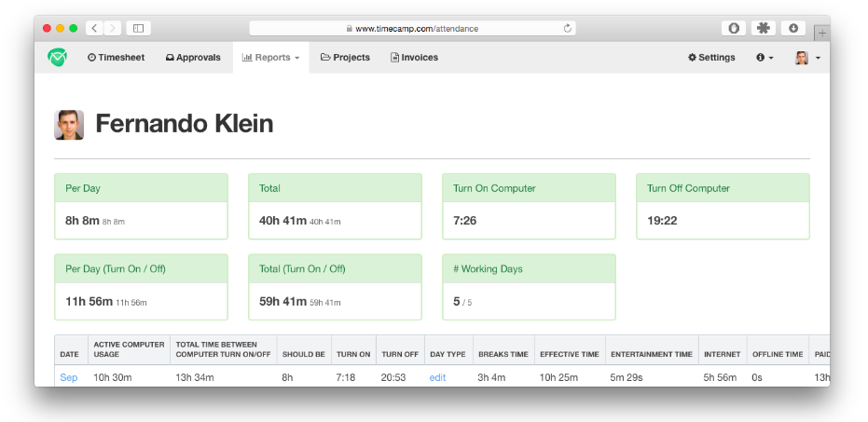Screen dimensions: 868x422
Task: Click the edit link under Day Type
Action: click(438, 377)
